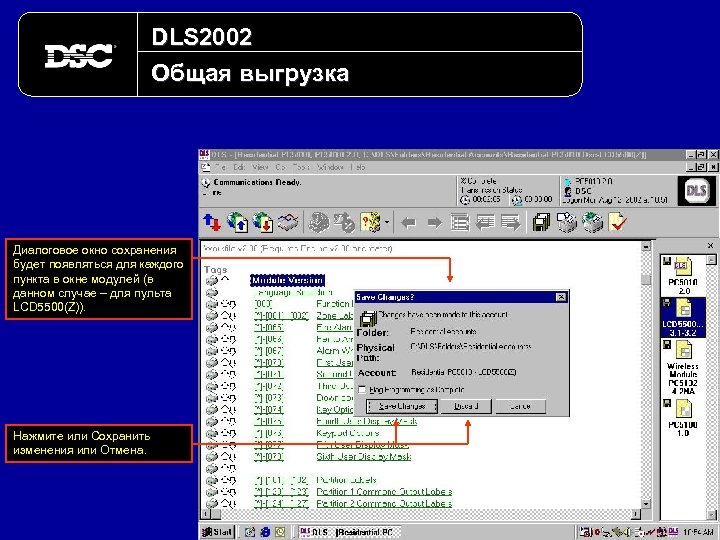Image resolution: width=720 pixels, height=540 pixels.
Task: Click the DLS icon in system tray
Action: pyautogui.click(x=673, y=532)
